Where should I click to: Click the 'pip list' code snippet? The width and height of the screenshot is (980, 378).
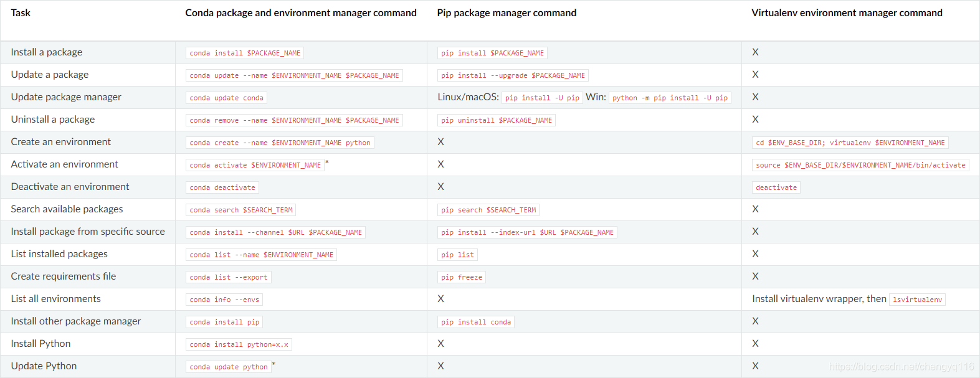click(x=458, y=255)
